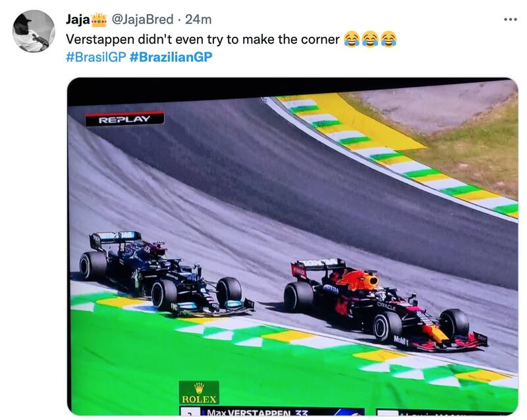Viewport: 527px width, 420px height.
Task: Click the last laughing-crying emoji
Action: pos(389,39)
